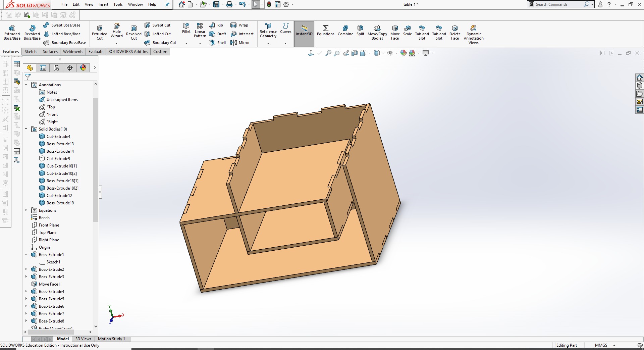Collapse the Boss-Extrude1 feature
The image size is (644, 350).
(26, 255)
